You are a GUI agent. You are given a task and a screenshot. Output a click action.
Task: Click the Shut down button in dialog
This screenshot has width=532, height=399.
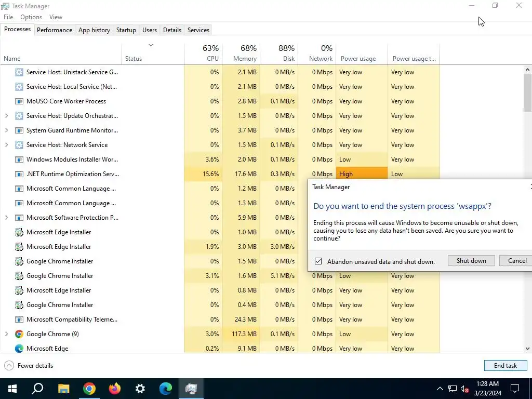pos(471,261)
